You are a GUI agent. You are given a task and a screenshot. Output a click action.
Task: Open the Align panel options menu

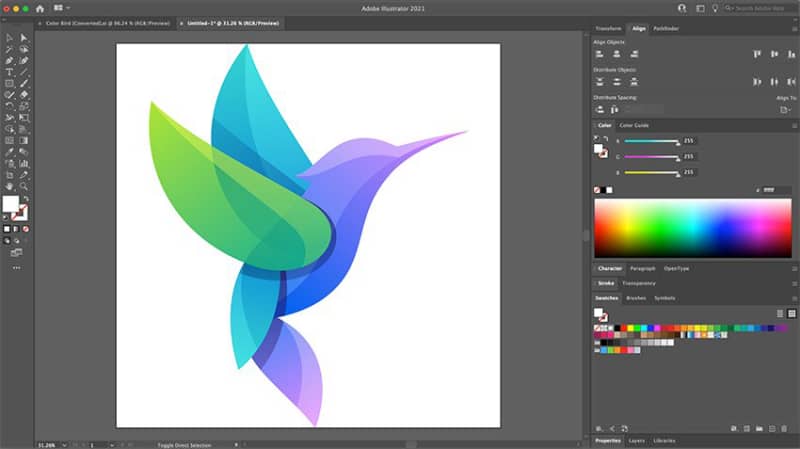point(794,29)
